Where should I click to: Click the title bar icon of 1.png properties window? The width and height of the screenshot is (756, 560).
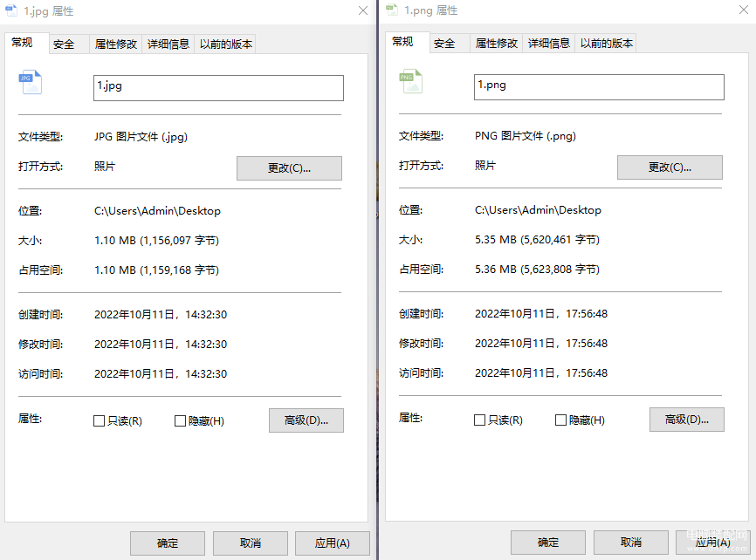[392, 10]
